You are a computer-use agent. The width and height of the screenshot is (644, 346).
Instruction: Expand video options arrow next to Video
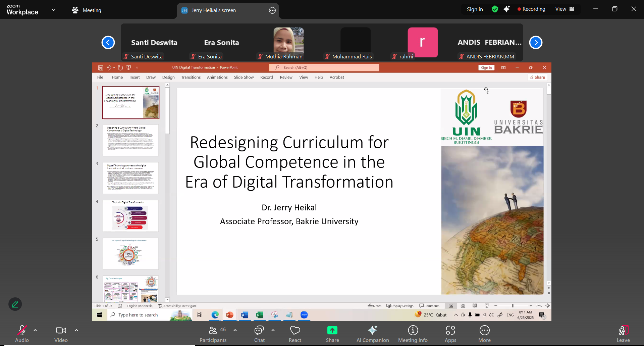point(76,331)
